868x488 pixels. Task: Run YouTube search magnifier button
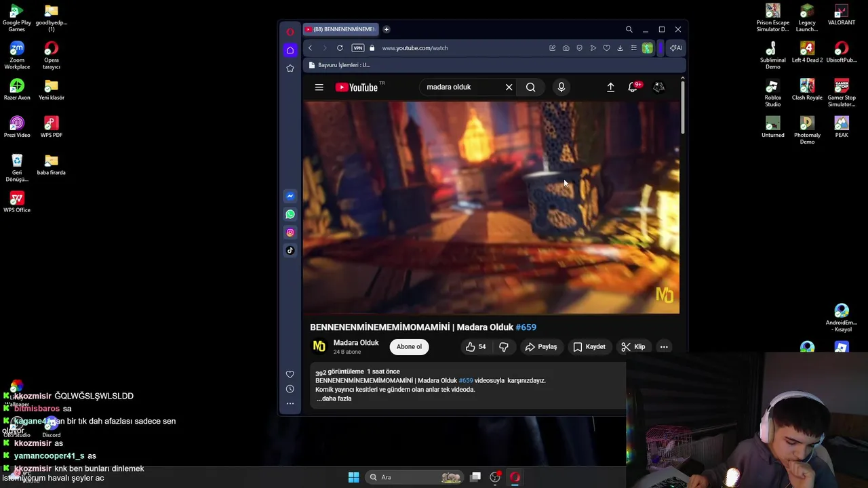tap(530, 87)
